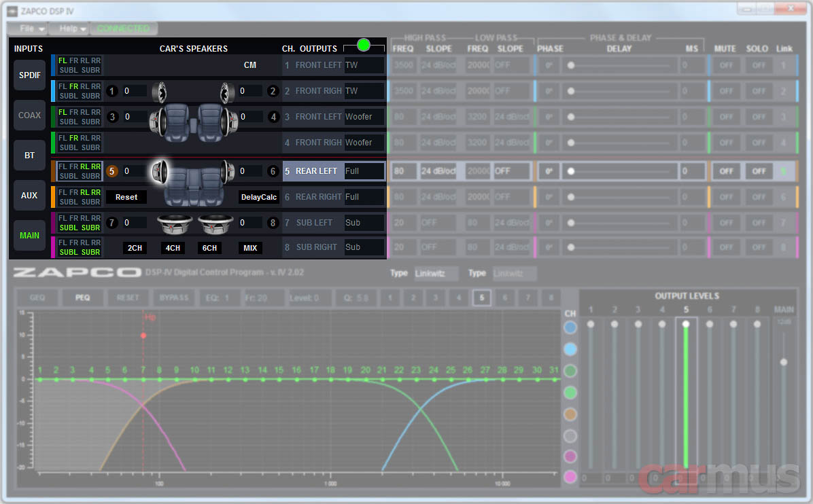The width and height of the screenshot is (813, 504).
Task: Toggle the Link for channel 5
Action: (x=784, y=171)
